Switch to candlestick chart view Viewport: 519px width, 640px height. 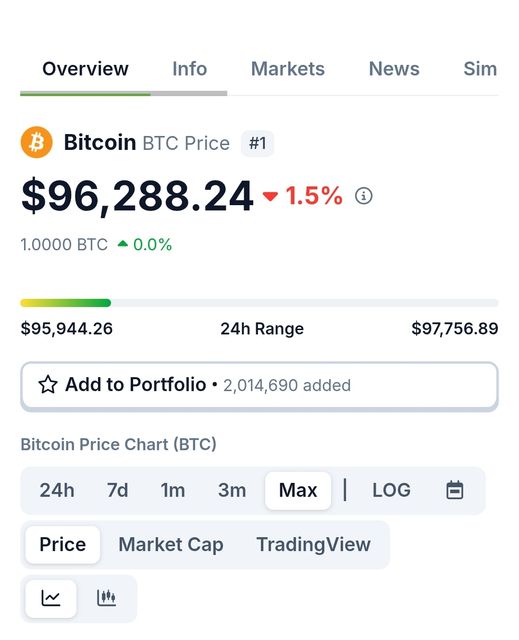[106, 598]
